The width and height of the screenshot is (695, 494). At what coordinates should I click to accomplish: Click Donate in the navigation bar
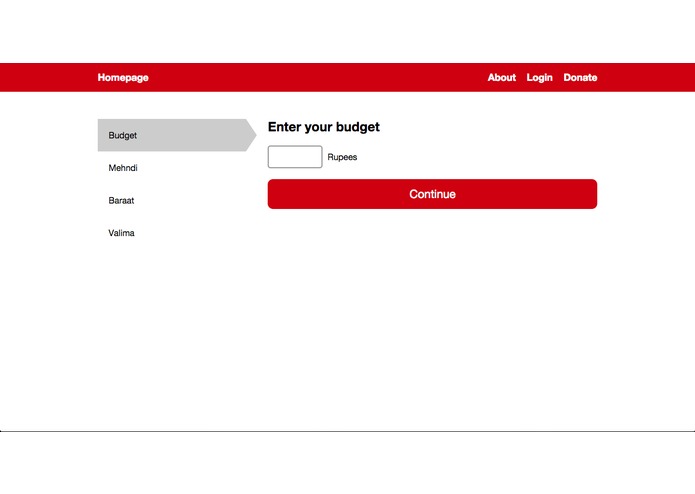580,78
